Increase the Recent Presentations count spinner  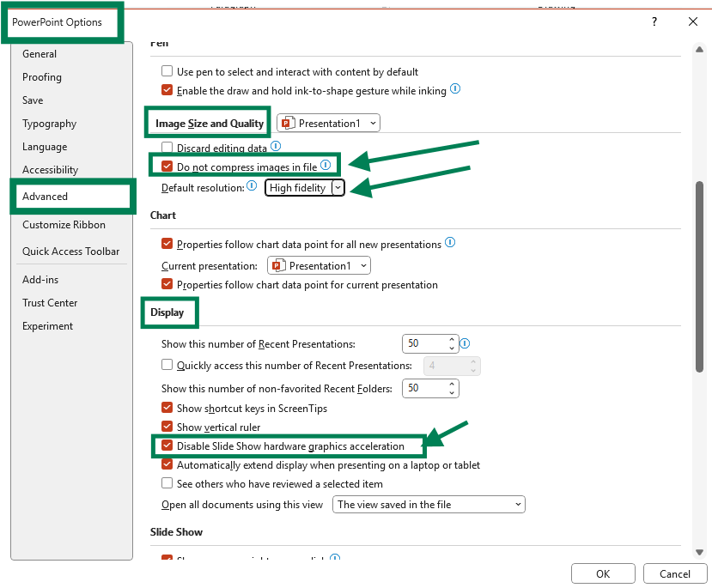click(452, 339)
